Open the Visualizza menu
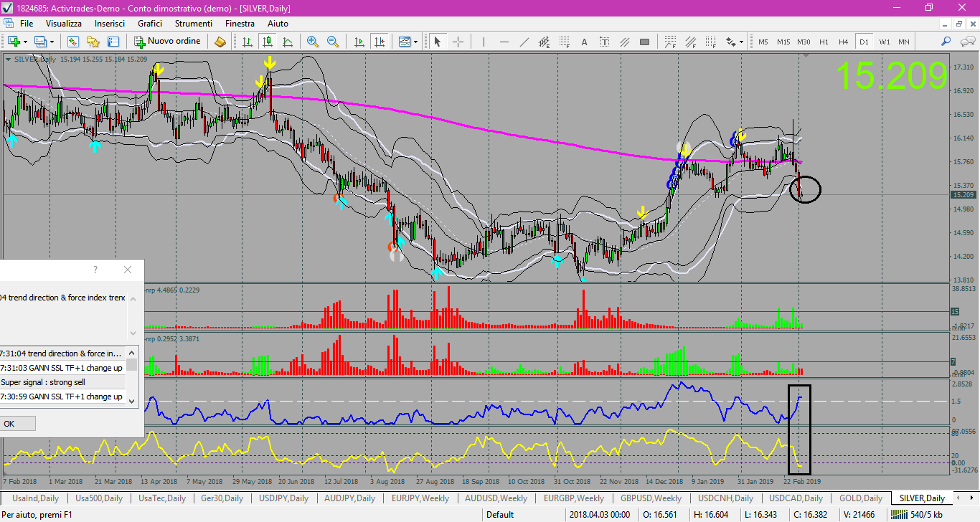This screenshot has height=522, width=980. 64,24
